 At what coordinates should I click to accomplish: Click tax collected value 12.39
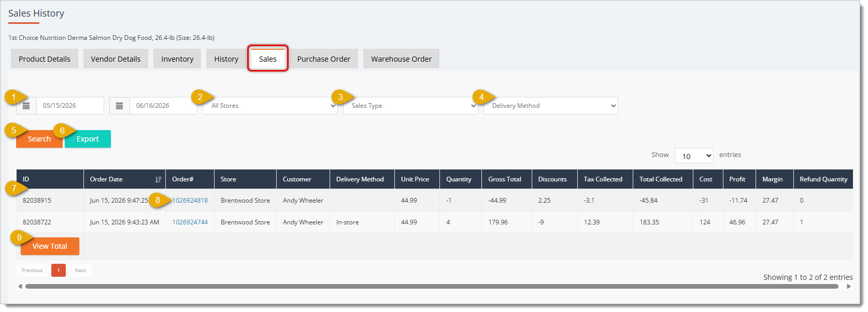[592, 222]
